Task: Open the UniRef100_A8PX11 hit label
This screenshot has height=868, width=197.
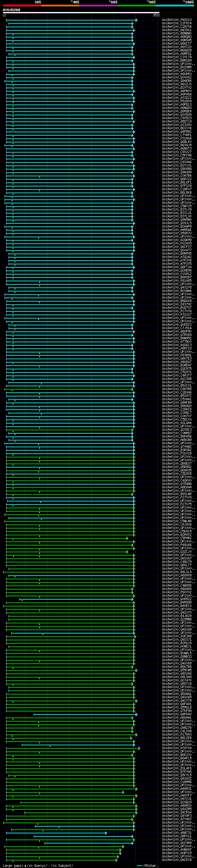Action: [x=176, y=836]
